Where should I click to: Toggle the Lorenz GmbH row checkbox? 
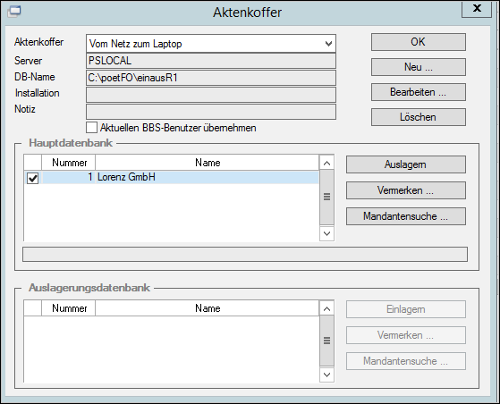tap(33, 178)
